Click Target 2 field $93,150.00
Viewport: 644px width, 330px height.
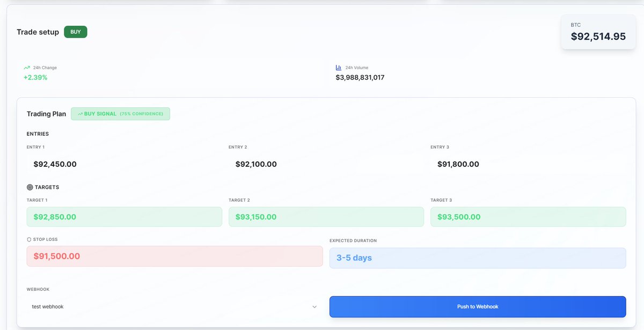pyautogui.click(x=326, y=217)
